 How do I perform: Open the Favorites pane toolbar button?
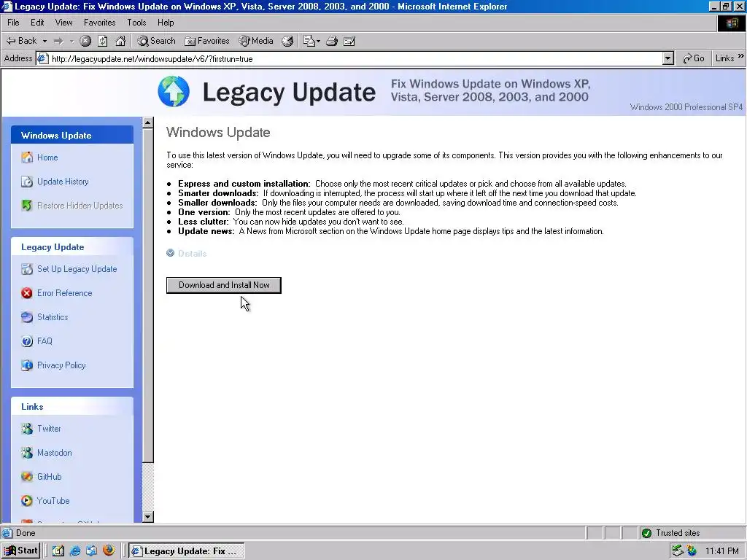[x=207, y=41]
